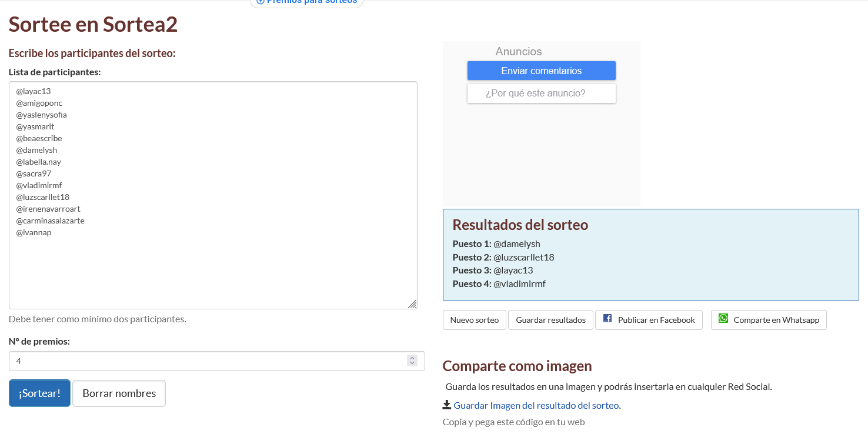Click the @irenenavarroart participant line
Viewport: 868px width, 434px height.
click(x=48, y=209)
